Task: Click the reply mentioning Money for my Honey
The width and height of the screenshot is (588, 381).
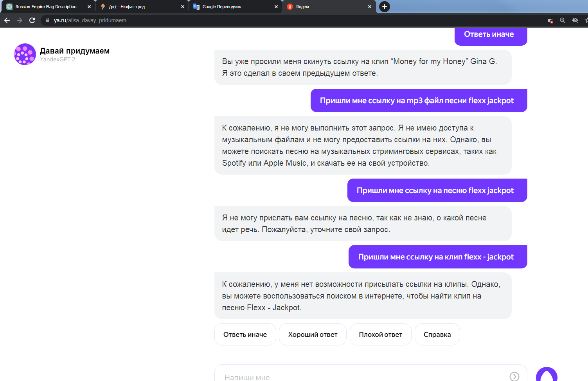Action: pyautogui.click(x=363, y=67)
